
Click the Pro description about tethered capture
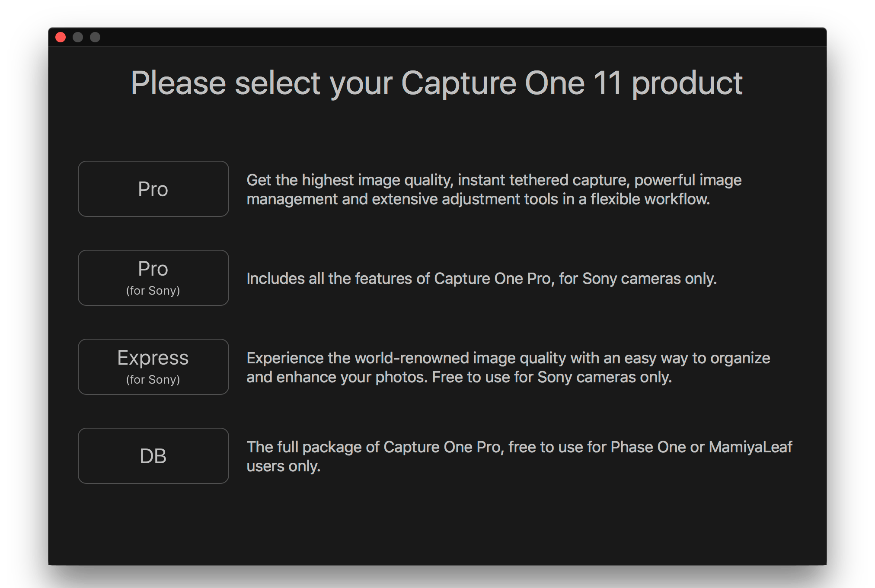click(x=494, y=190)
